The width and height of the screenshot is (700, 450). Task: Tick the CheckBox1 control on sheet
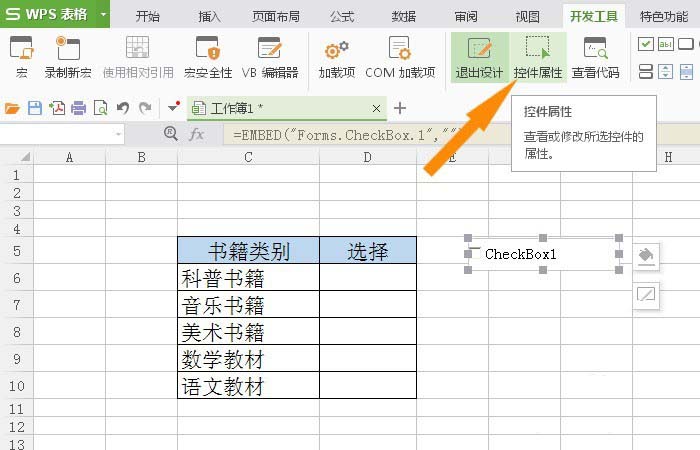point(476,254)
